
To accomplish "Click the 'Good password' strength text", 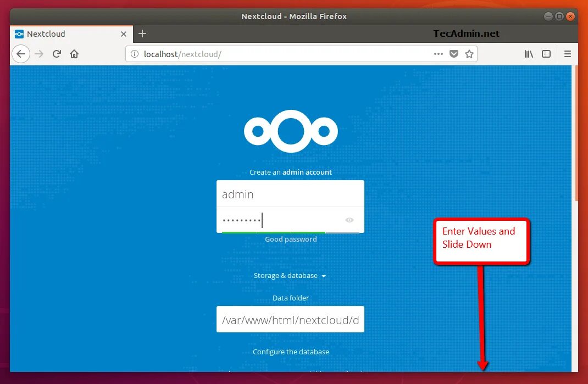I will (x=291, y=240).
